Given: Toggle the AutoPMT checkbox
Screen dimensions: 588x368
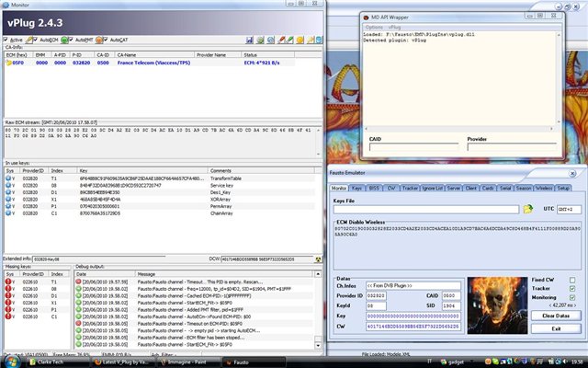Looking at the screenshot, I should click(x=71, y=40).
